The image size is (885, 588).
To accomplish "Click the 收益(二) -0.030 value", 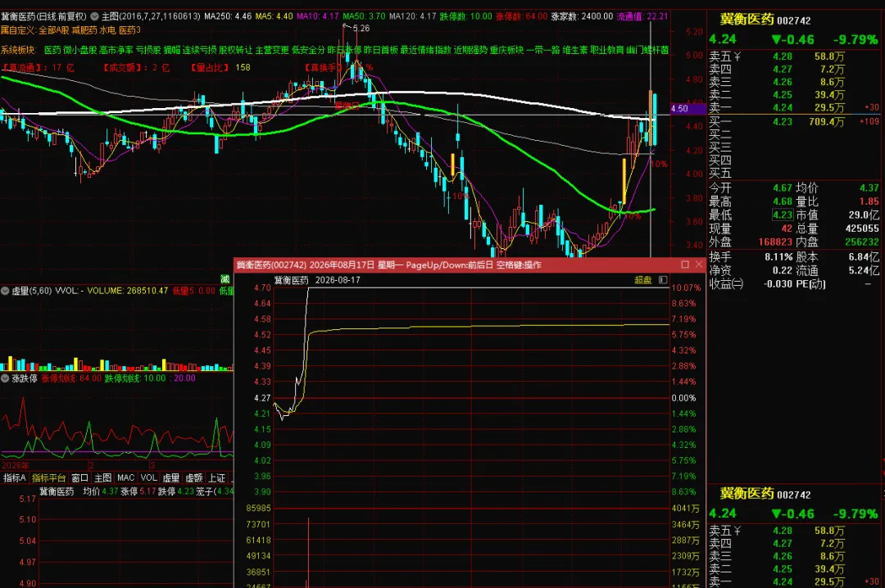I will (778, 284).
